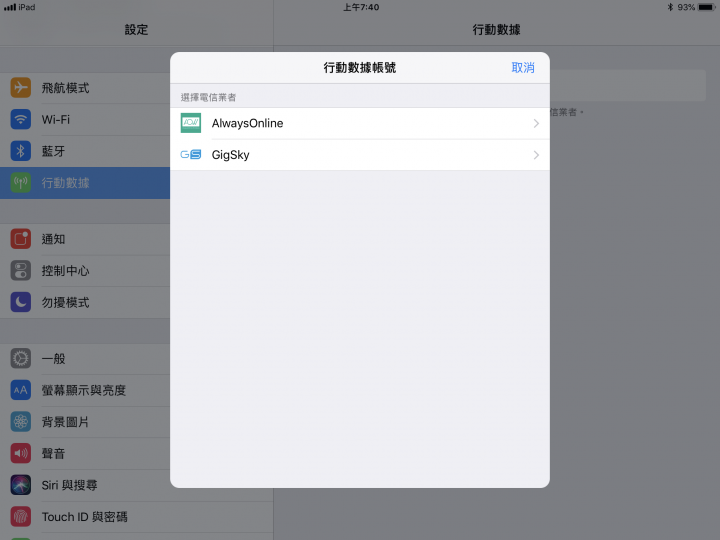This screenshot has height=540, width=720.
Task: Tap the signal strength bars in status bar
Action: (10, 7)
